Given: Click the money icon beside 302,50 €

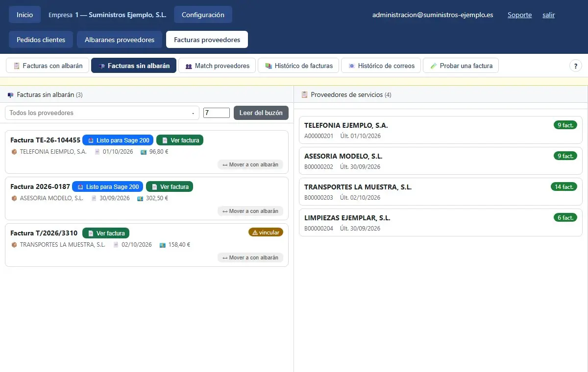Looking at the screenshot, I should [x=140, y=198].
